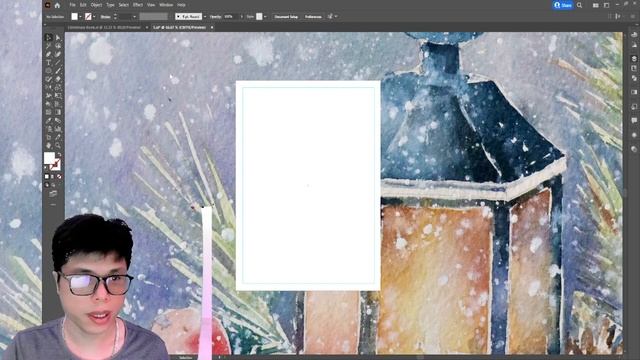Open the Window menu
Viewport: 640px width, 360px height.
pos(166,5)
